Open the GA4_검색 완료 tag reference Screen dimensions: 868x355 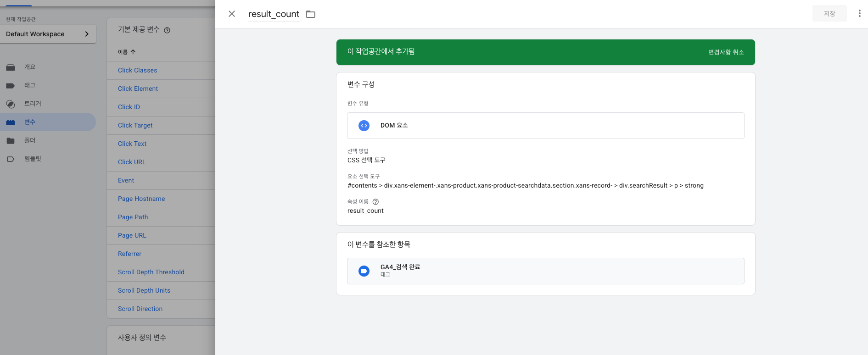tap(545, 271)
